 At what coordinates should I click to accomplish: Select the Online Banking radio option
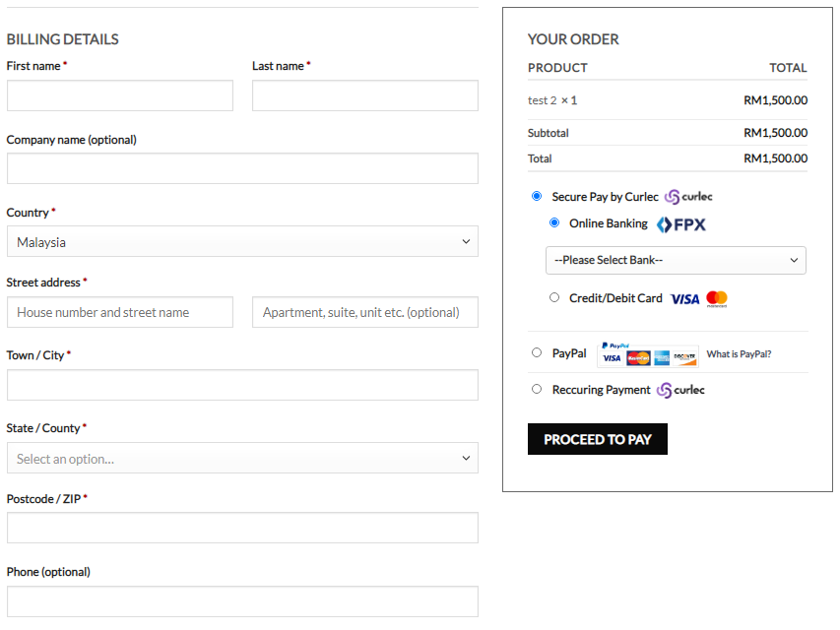coord(554,222)
